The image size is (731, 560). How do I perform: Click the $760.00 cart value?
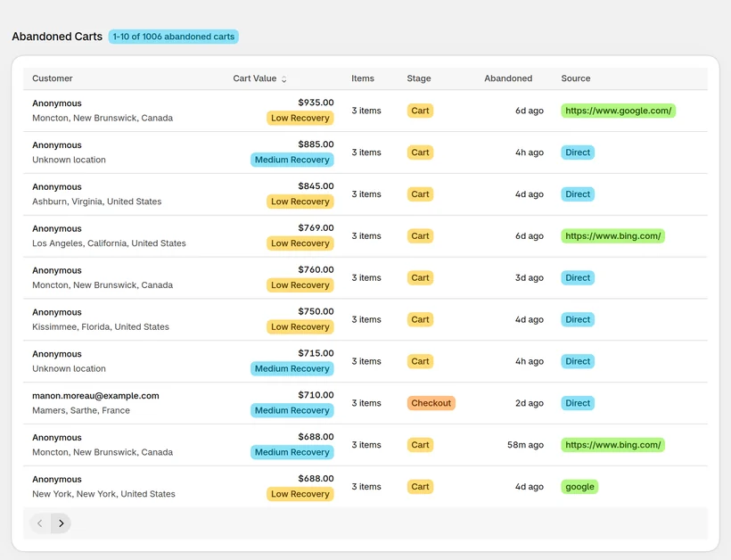click(316, 269)
